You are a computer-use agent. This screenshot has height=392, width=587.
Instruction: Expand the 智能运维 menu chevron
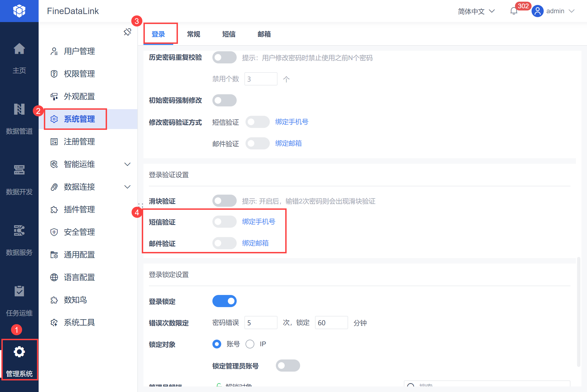pyautogui.click(x=127, y=164)
